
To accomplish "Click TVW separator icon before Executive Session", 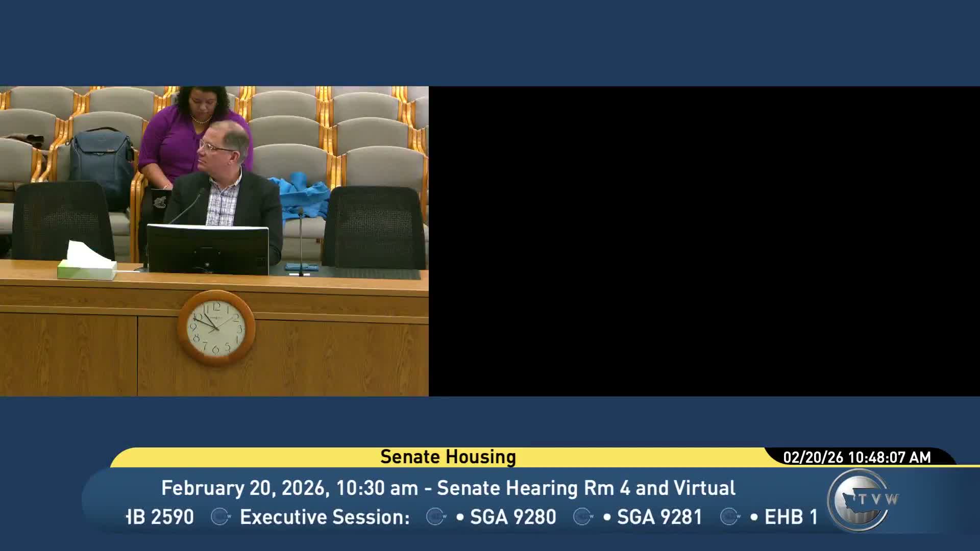I will [x=220, y=516].
